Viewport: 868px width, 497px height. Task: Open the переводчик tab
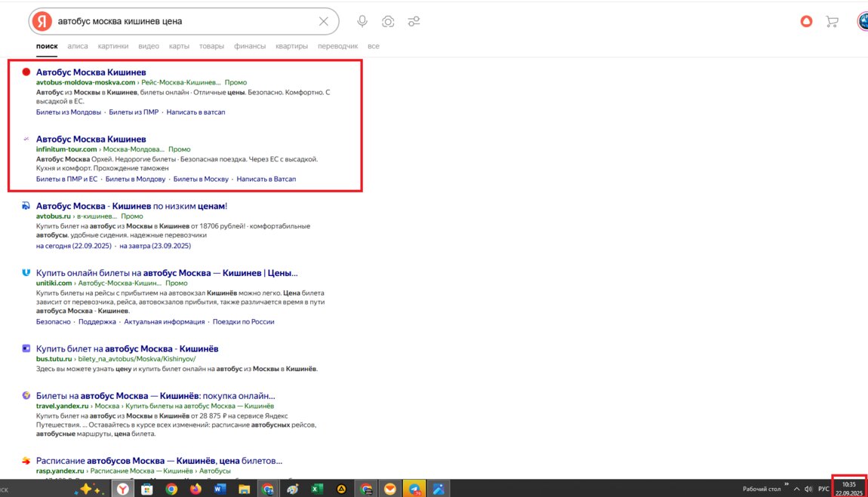click(x=338, y=46)
